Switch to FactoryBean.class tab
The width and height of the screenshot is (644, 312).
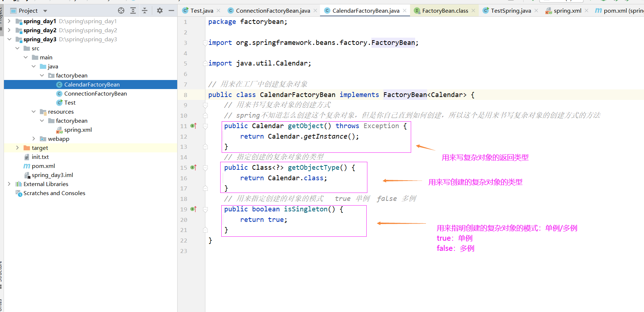point(445,10)
